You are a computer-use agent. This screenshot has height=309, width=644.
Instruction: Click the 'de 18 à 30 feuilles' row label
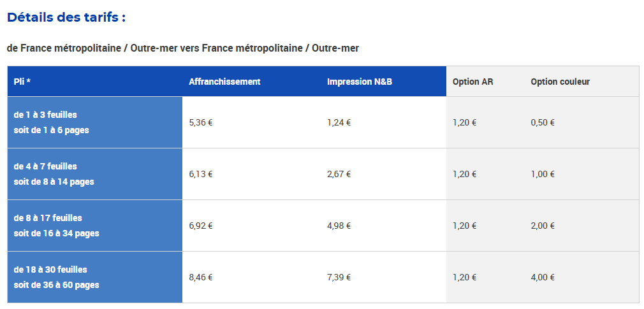tap(50, 269)
